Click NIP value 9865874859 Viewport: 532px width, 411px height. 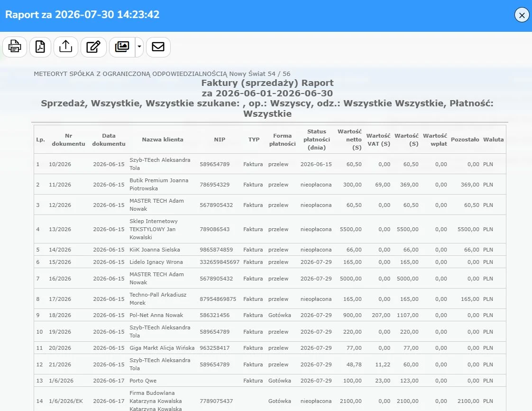(216, 250)
